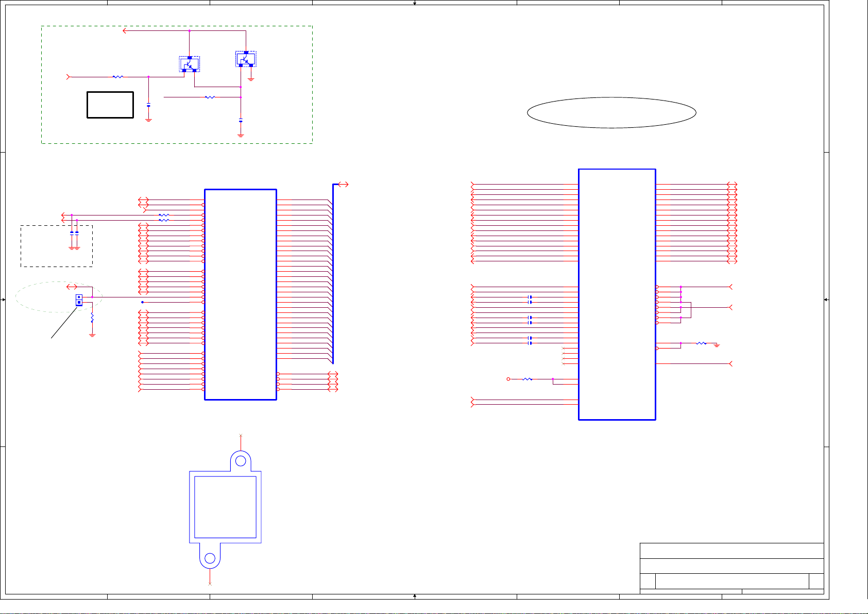Image resolution: width=868 pixels, height=614 pixels.
Task: Click the resistor on the left transistor's base input line
Action: tap(118, 77)
